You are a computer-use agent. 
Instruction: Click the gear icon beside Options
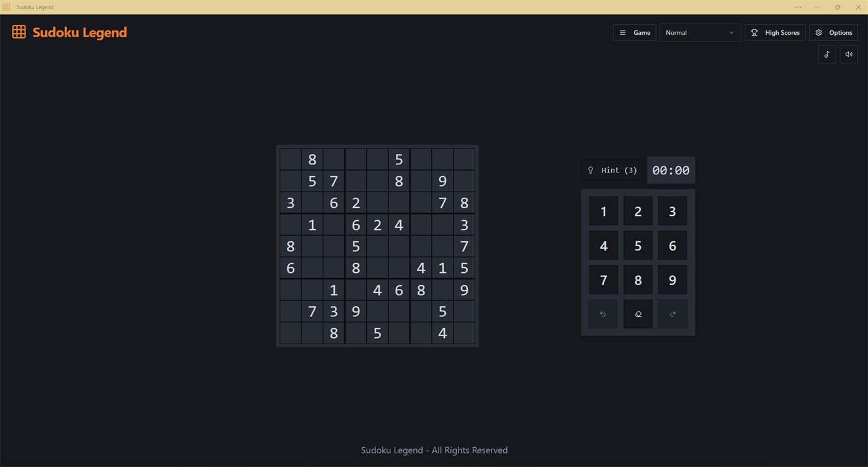tap(818, 32)
